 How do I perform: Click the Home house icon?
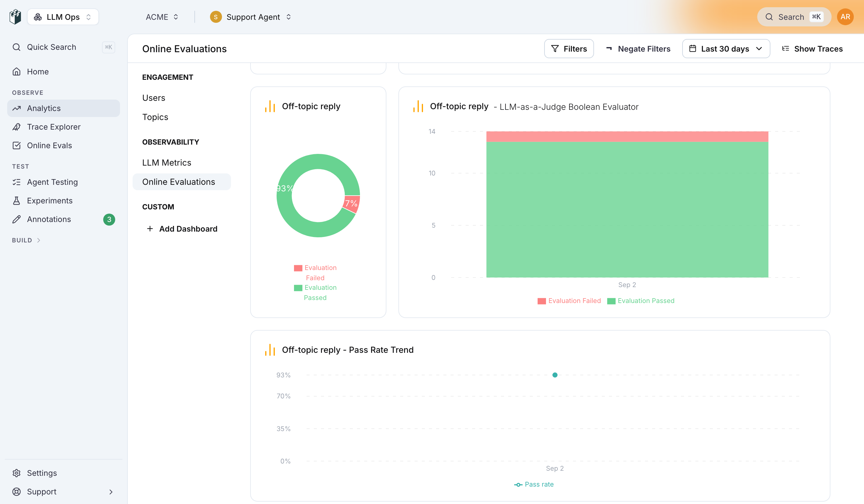(x=16, y=72)
